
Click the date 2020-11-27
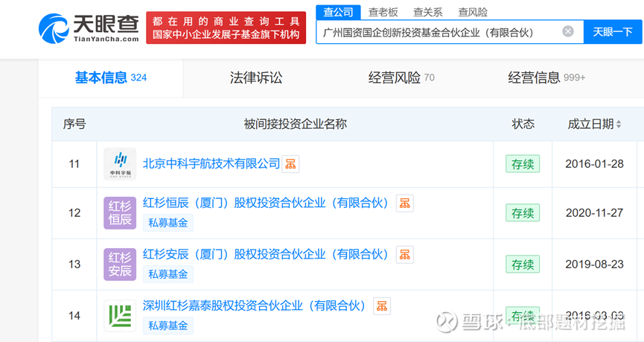coord(594,213)
